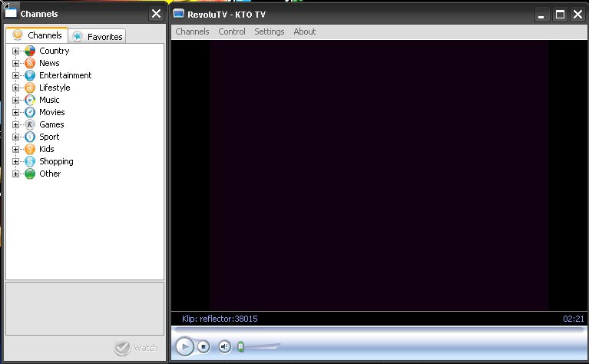
Task: Expand the Other tree node
Action: (x=15, y=174)
